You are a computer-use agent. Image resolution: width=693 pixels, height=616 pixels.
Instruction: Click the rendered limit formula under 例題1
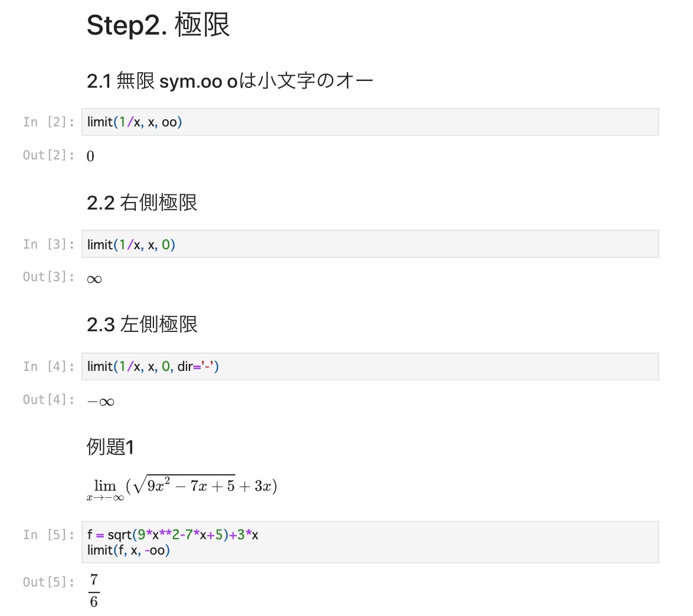coord(182,488)
